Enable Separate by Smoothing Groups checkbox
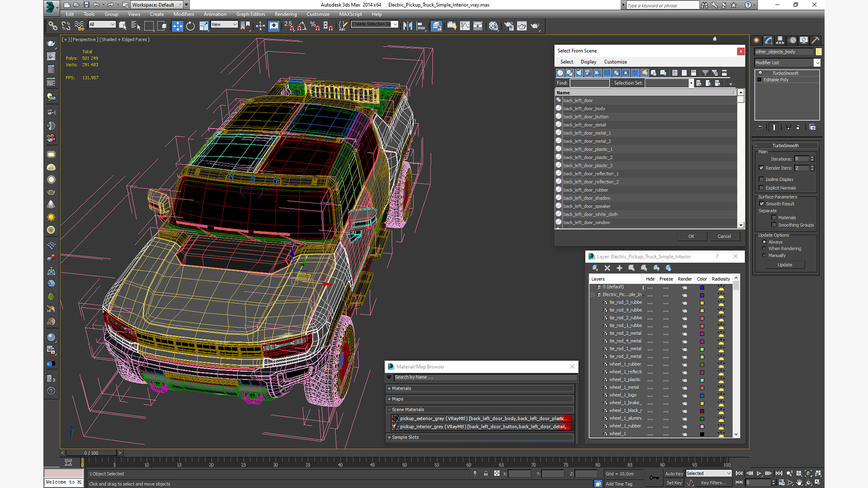This screenshot has width=868, height=488. coord(774,225)
